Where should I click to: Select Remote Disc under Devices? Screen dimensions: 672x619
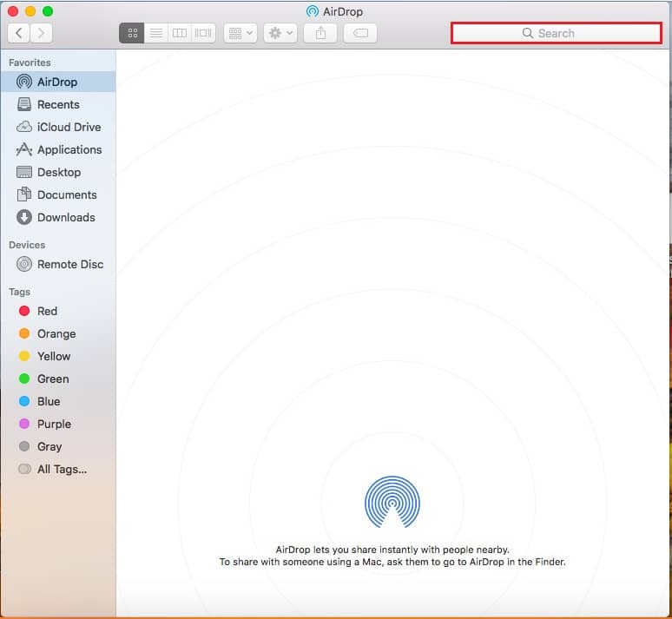[58, 264]
